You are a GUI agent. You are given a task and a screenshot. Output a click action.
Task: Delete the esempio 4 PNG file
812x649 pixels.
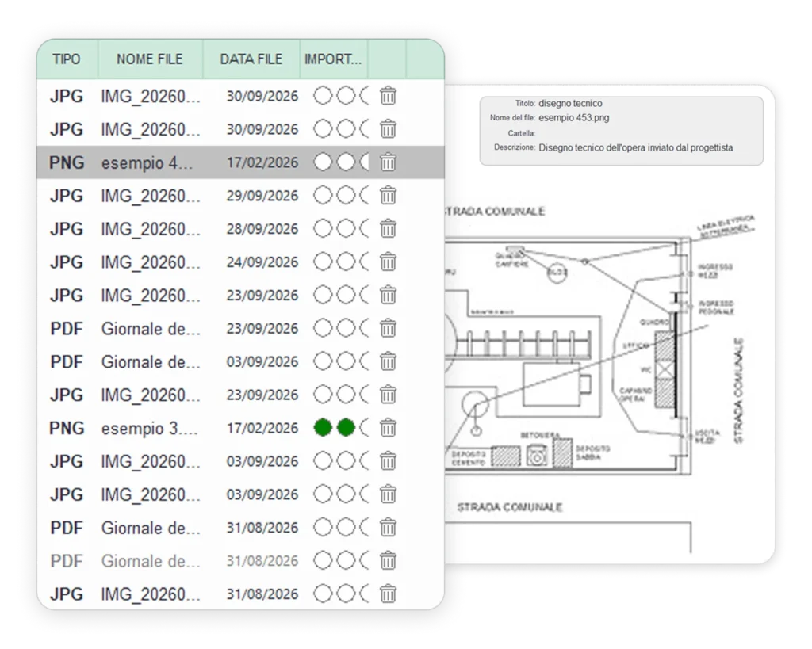(x=388, y=162)
